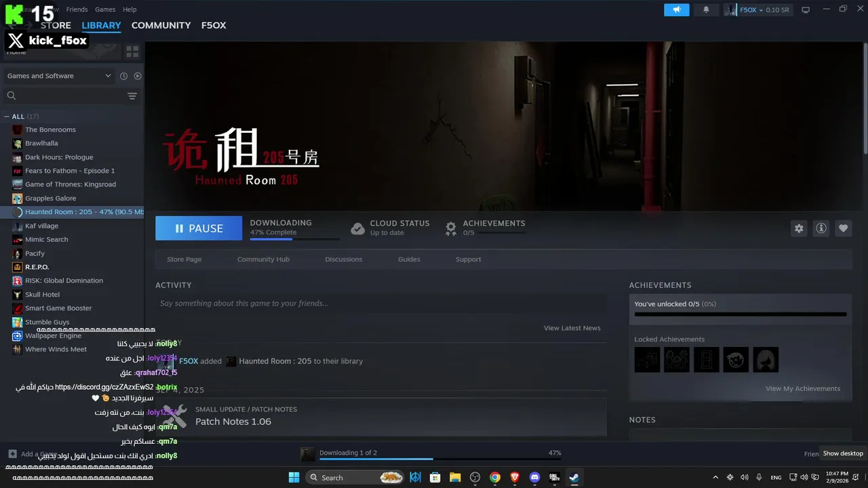Image resolution: width=868 pixels, height=488 pixels.
Task: Go to the COMMUNITY tab
Action: (161, 25)
